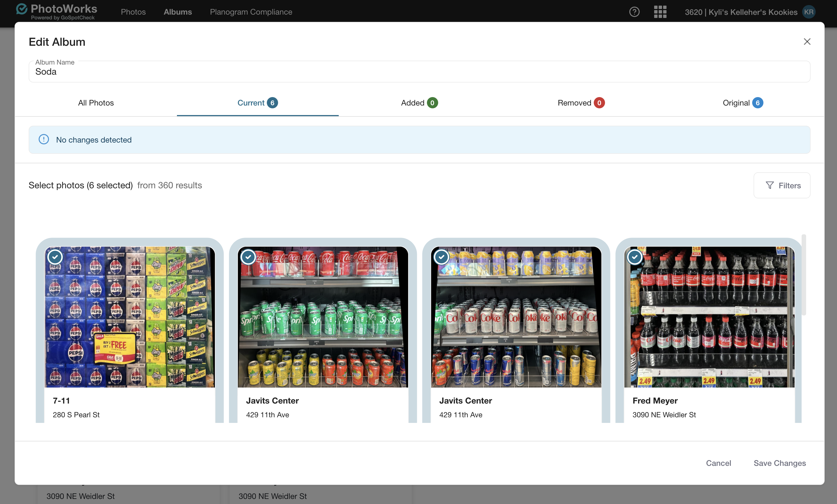Image resolution: width=837 pixels, height=504 pixels.
Task: Select the Current tab
Action: (x=258, y=103)
